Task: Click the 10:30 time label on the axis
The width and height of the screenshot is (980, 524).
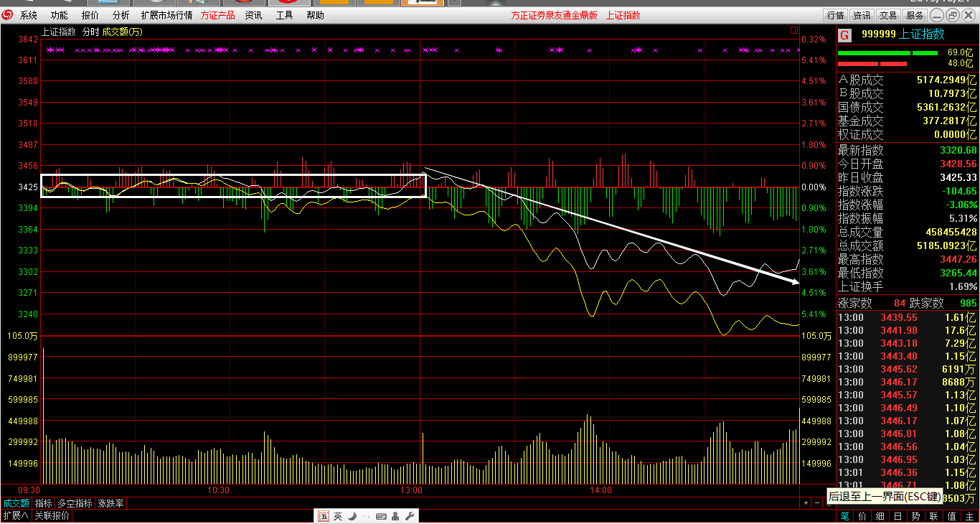Action: point(218,491)
